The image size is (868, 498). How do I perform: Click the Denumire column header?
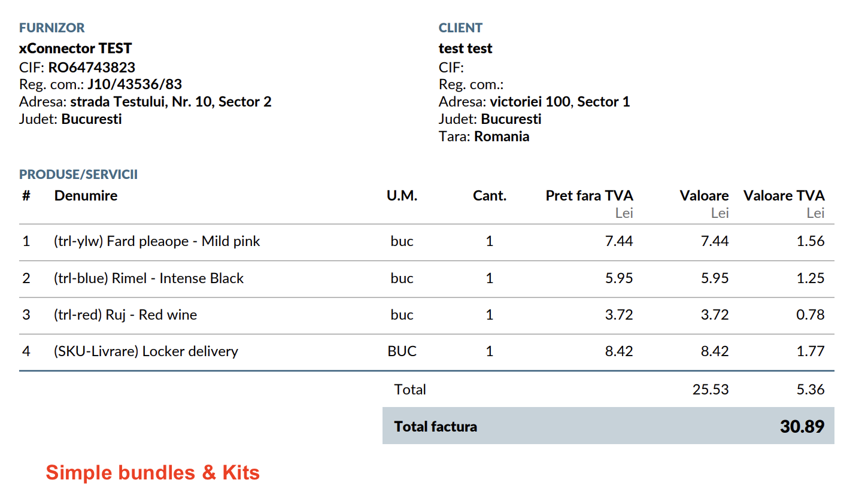click(x=86, y=196)
